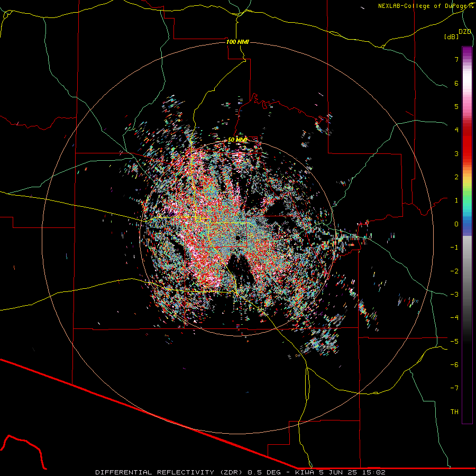Click the "4" value on the dB scale
Screen dimensions: 476x476
coord(456,130)
